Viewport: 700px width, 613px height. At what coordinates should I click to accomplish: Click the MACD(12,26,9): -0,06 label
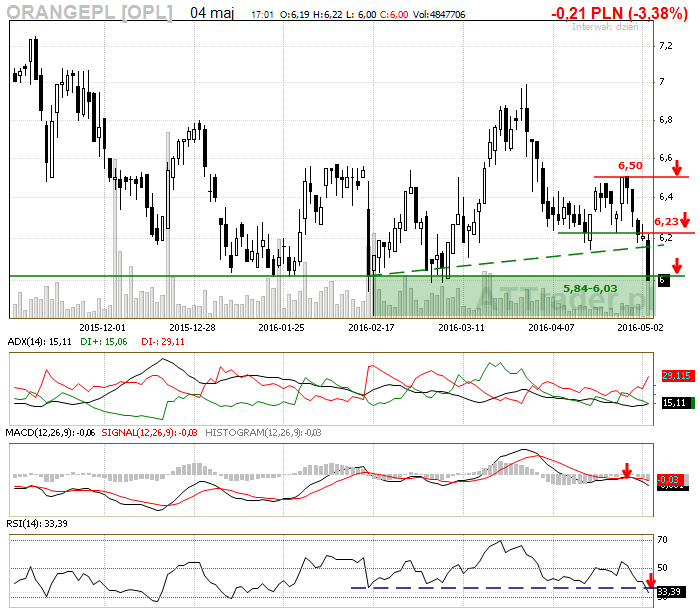click(x=50, y=433)
